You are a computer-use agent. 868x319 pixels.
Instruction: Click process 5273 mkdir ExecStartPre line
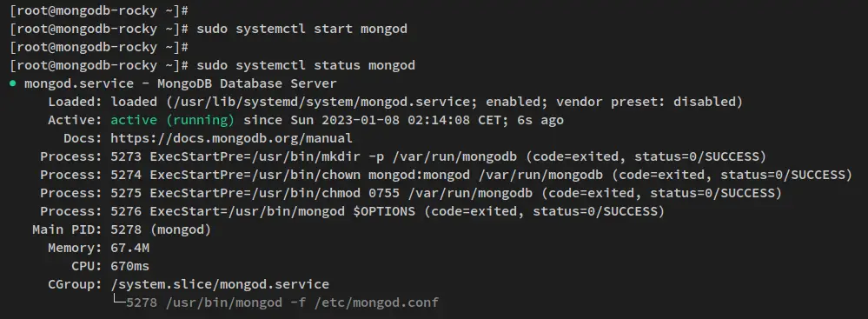point(403,156)
